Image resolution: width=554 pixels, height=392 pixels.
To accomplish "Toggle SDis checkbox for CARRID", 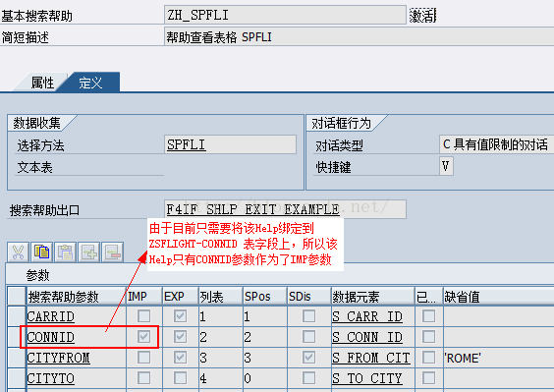I will tap(309, 316).
